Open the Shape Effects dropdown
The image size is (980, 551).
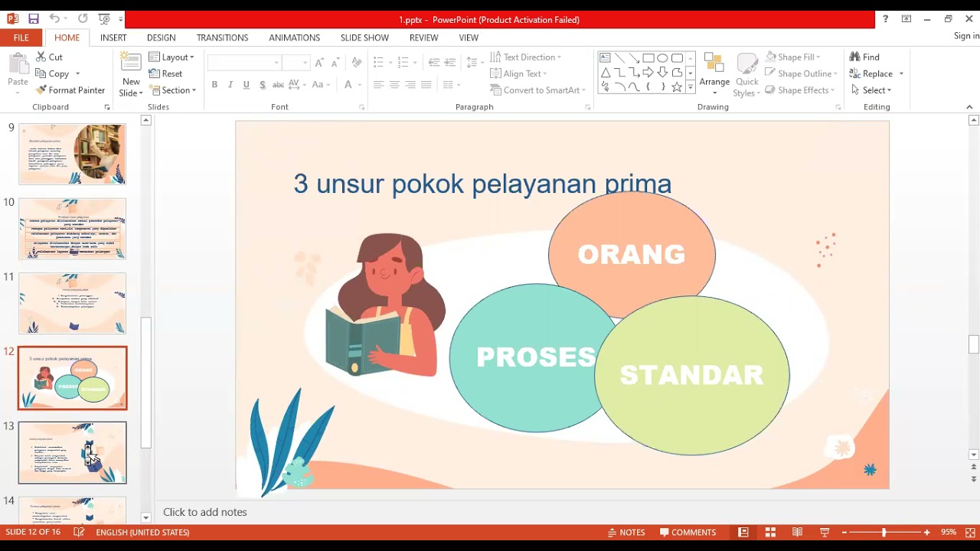(800, 90)
